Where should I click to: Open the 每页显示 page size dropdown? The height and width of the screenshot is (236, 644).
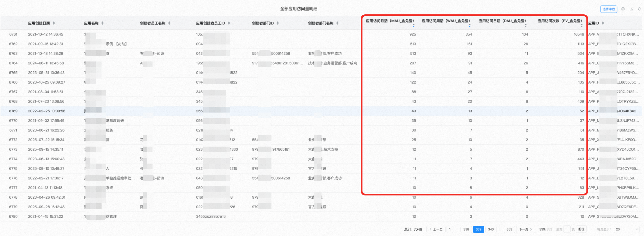pos(626,229)
